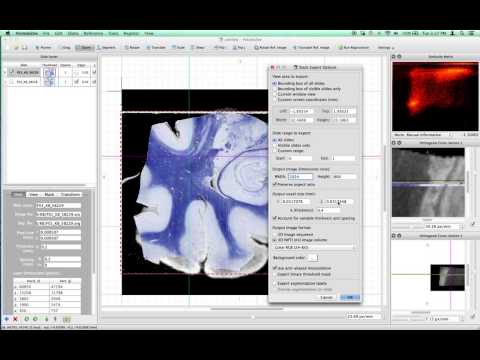Switch to the View tab in slide properties
480x360 pixels.
pos(34,194)
